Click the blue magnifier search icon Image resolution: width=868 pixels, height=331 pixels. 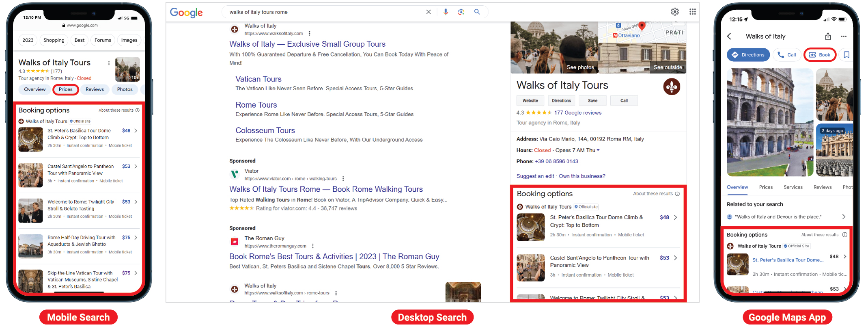[477, 12]
